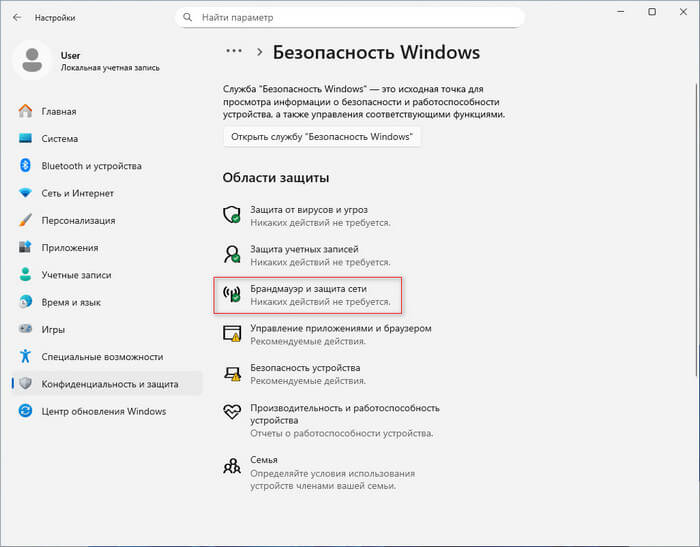700x547 pixels.
Task: Expand the breadcrumb ellipsis menu
Action: coord(234,52)
